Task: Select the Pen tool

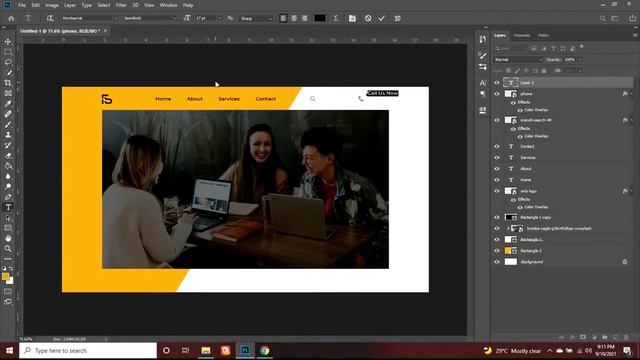Action: (x=8, y=197)
